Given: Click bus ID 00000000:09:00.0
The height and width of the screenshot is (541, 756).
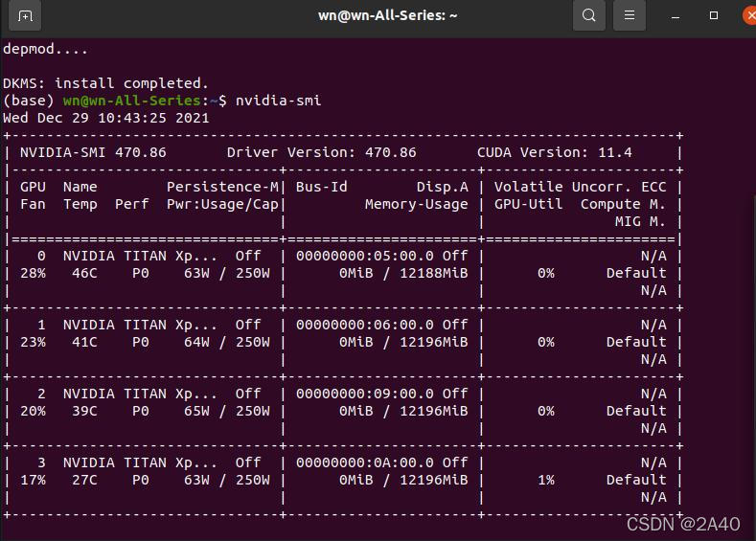Looking at the screenshot, I should click(x=364, y=394).
